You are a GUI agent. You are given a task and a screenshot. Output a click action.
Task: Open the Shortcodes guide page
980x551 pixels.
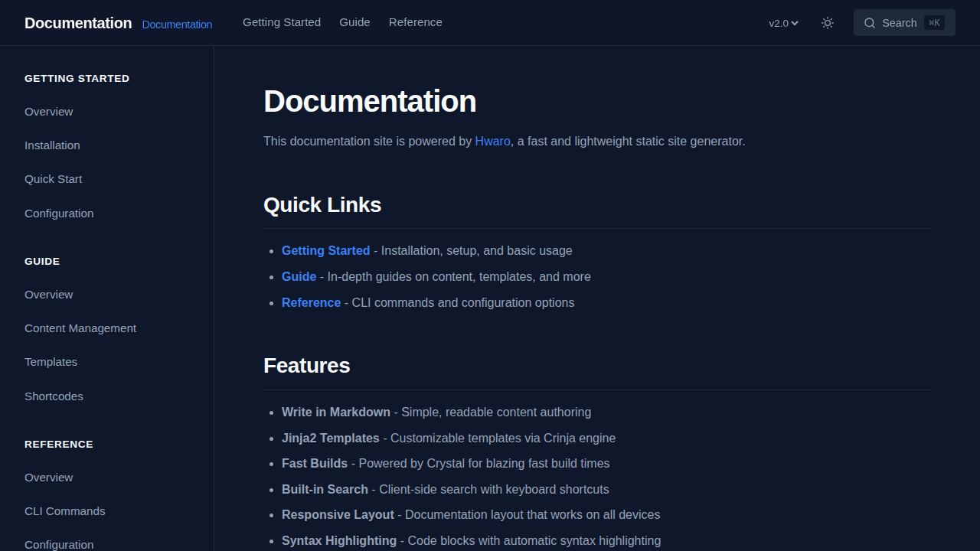point(54,396)
